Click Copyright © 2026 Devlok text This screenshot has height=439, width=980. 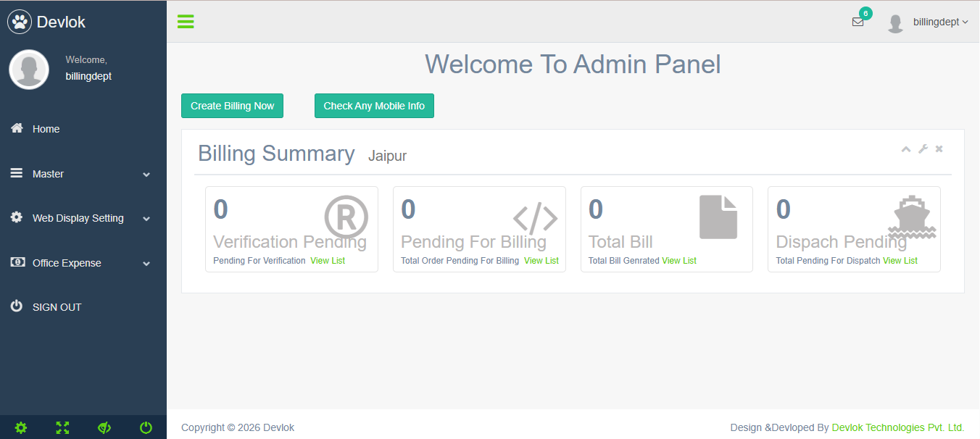pos(238,428)
